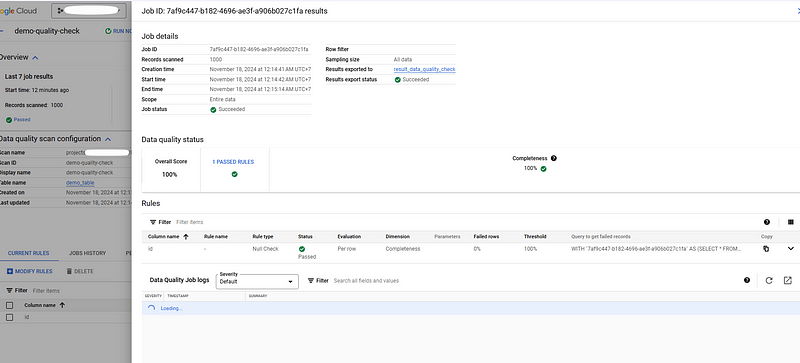The image size is (800, 363).
Task: Click the Rules Filter items field
Action: click(x=189, y=222)
